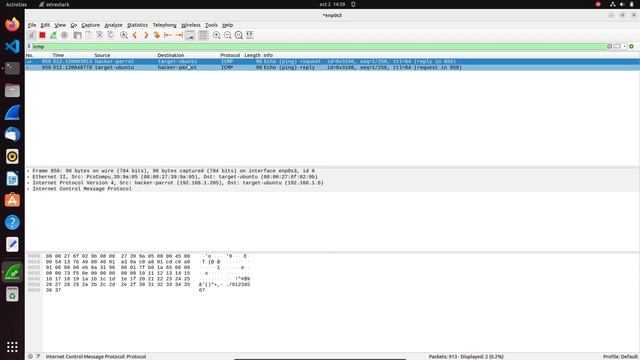Click Zoom out on packet text

(228, 35)
